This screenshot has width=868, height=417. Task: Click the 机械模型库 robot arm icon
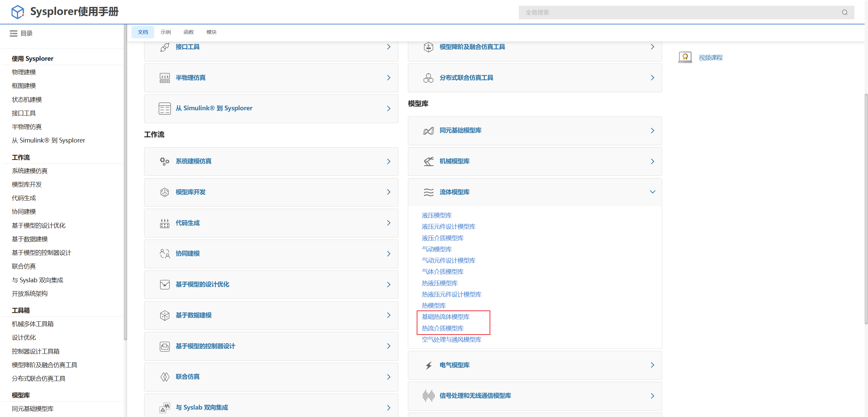point(429,162)
